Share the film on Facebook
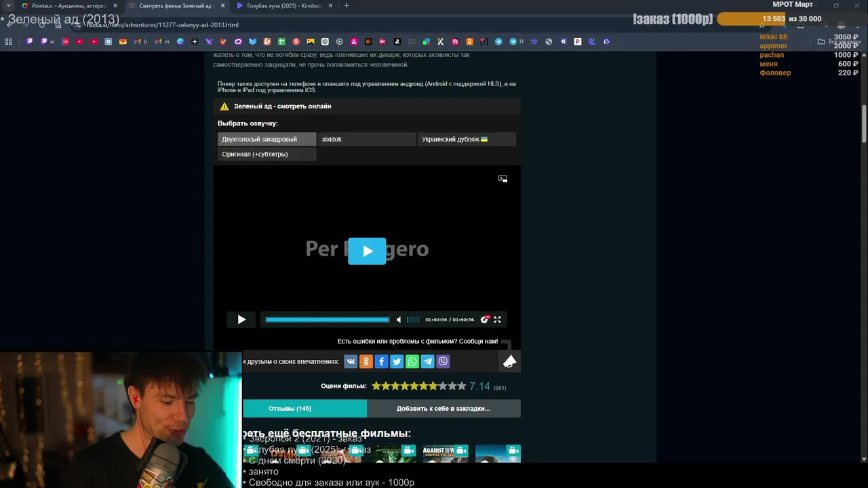This screenshot has width=868, height=488. pos(382,361)
